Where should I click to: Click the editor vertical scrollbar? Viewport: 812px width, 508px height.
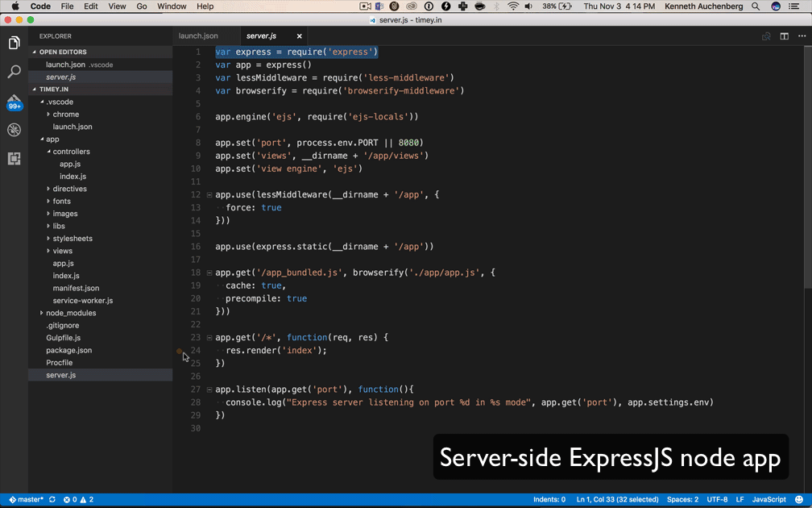pos(808,166)
